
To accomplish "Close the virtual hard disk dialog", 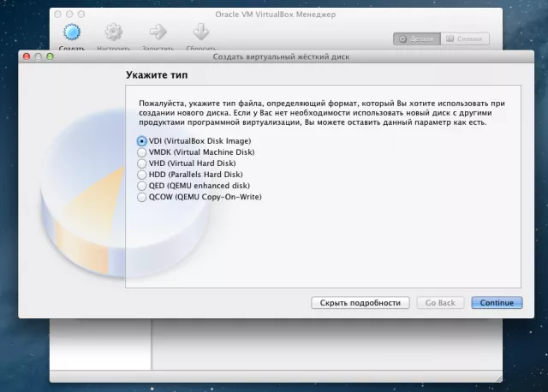I will [27, 56].
